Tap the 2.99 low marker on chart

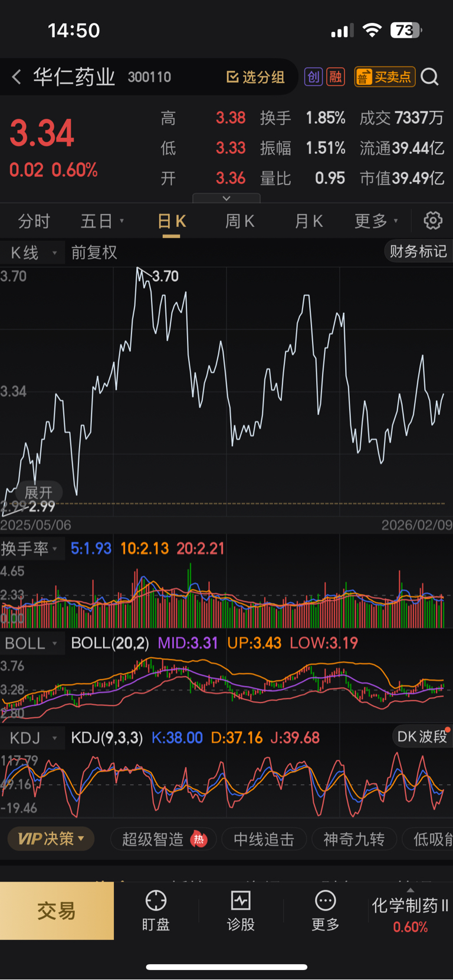pos(42,507)
